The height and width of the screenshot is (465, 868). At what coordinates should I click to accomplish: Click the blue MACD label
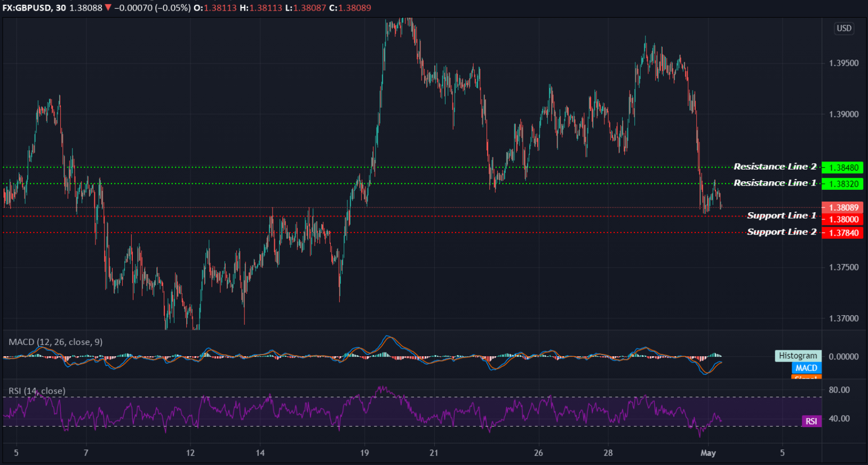click(x=806, y=368)
